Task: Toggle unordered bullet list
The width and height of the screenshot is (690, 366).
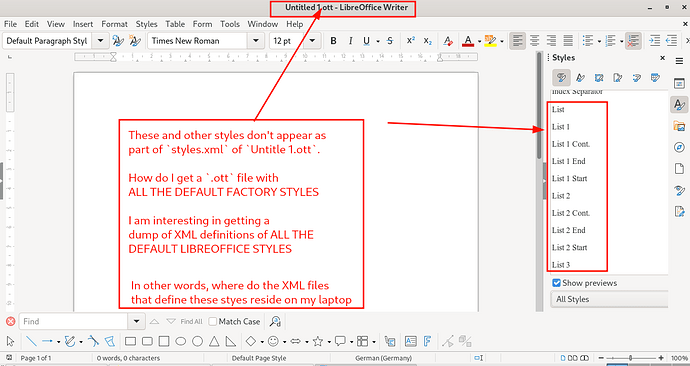Action: [588, 41]
